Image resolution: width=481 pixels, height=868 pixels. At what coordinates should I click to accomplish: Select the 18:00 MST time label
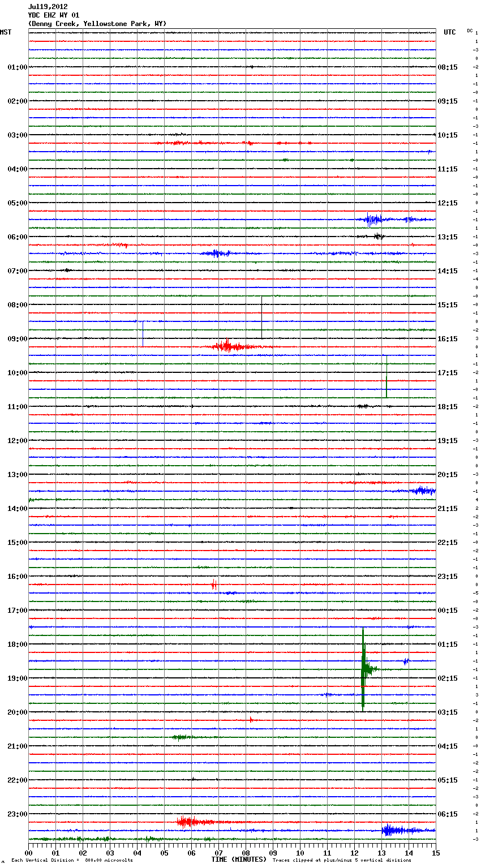click(17, 644)
